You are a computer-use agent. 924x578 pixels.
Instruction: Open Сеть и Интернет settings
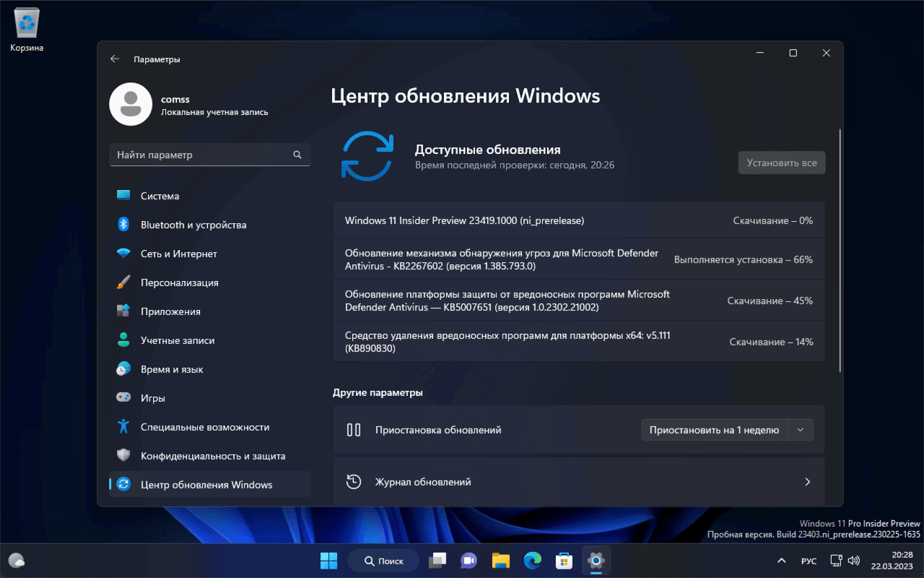click(x=180, y=253)
